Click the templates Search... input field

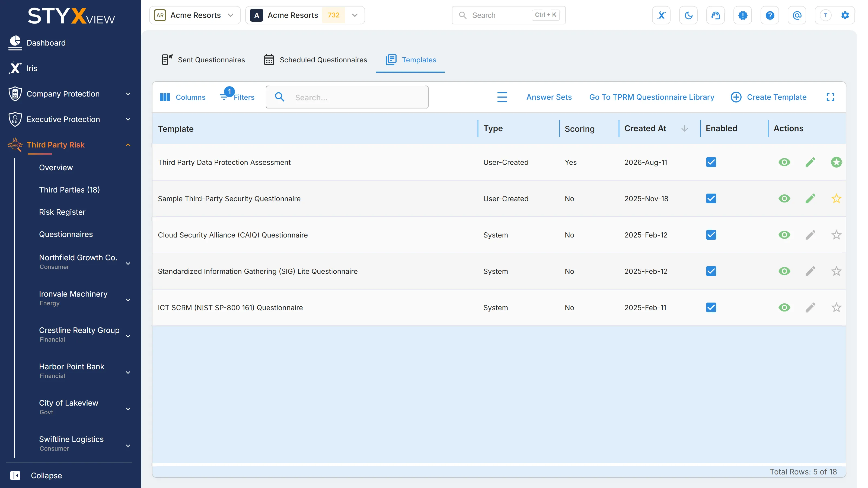tap(347, 97)
